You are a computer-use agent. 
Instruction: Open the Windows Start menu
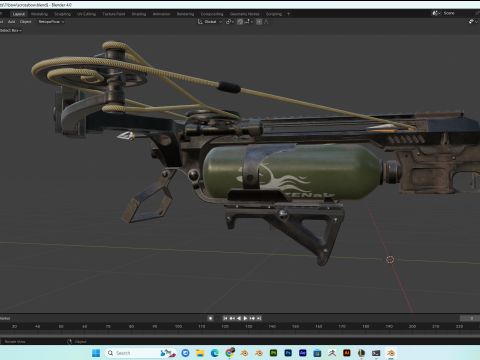coord(96,353)
